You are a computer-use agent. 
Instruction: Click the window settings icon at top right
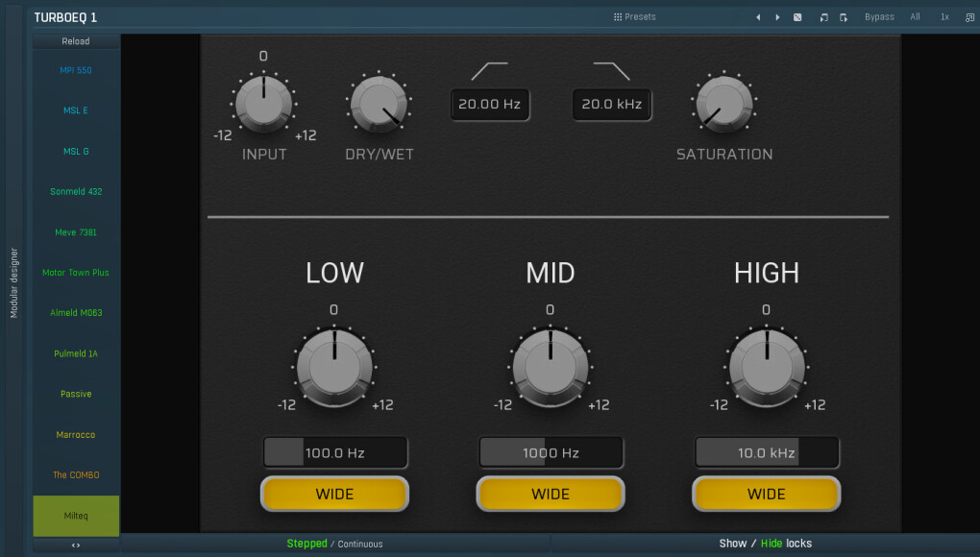point(969,17)
